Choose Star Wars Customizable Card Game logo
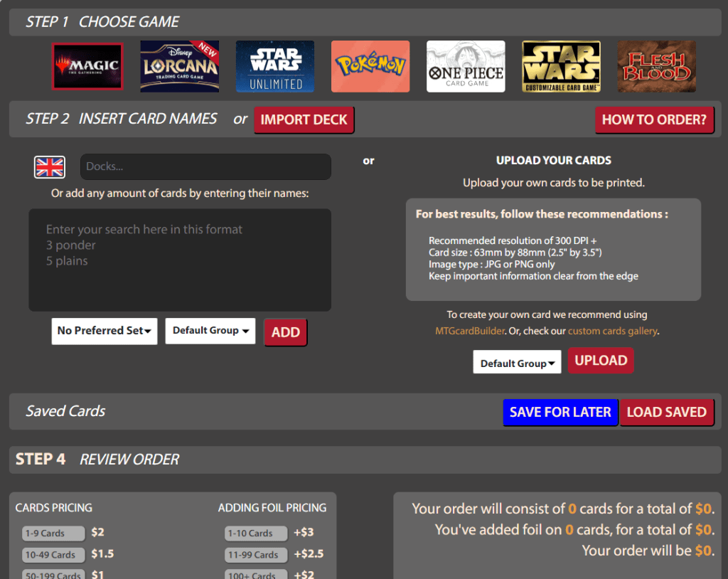 (561, 66)
